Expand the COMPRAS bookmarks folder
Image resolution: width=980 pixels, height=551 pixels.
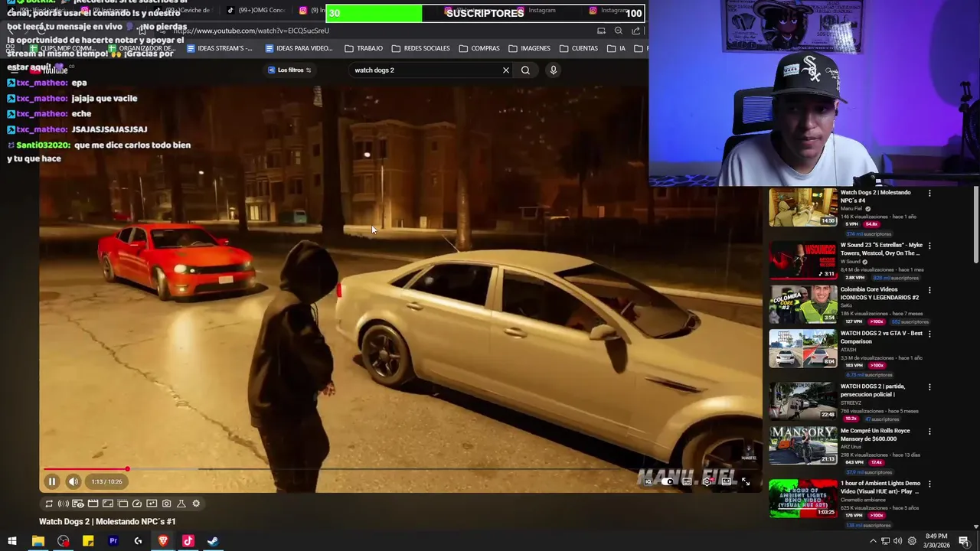(479, 48)
